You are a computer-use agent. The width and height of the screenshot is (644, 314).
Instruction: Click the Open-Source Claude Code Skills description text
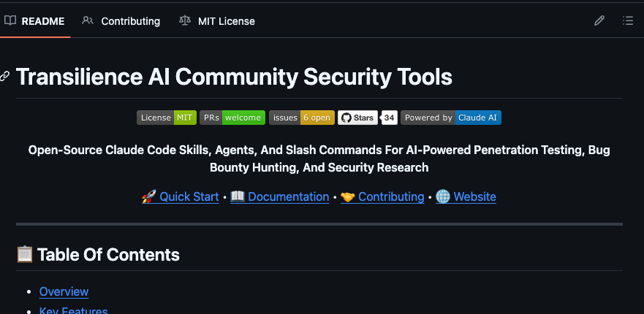pyautogui.click(x=319, y=159)
